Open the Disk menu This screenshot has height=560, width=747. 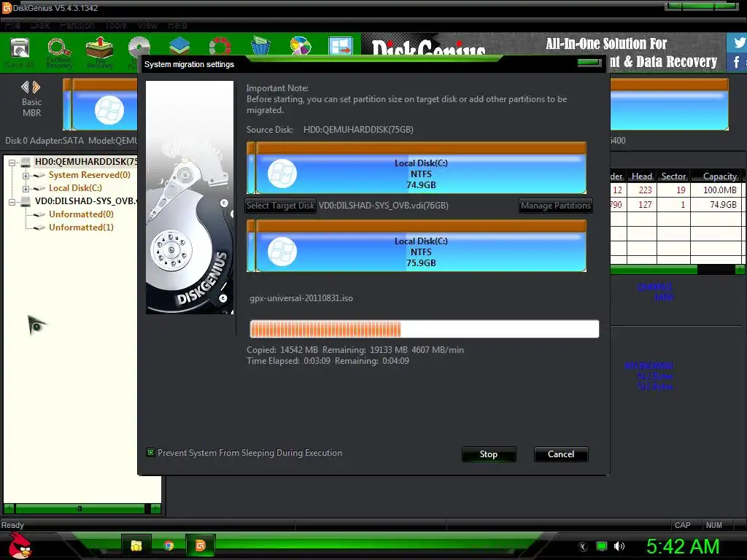(40, 25)
